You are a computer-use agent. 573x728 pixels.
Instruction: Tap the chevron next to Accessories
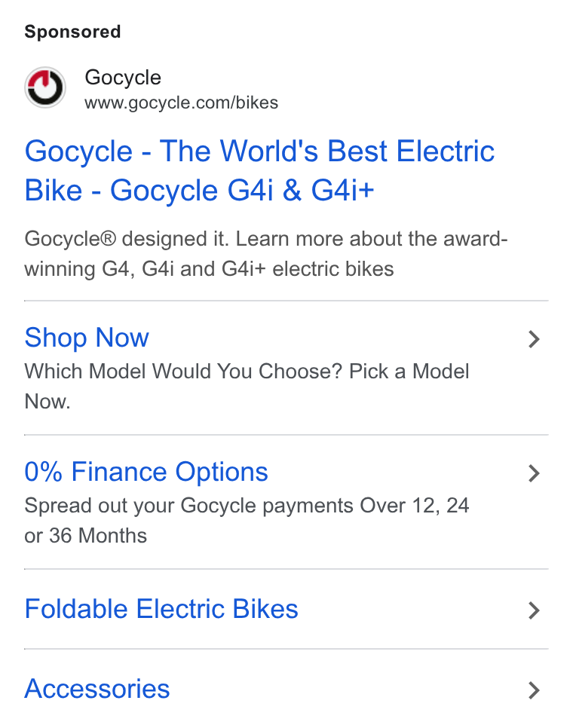tap(534, 690)
